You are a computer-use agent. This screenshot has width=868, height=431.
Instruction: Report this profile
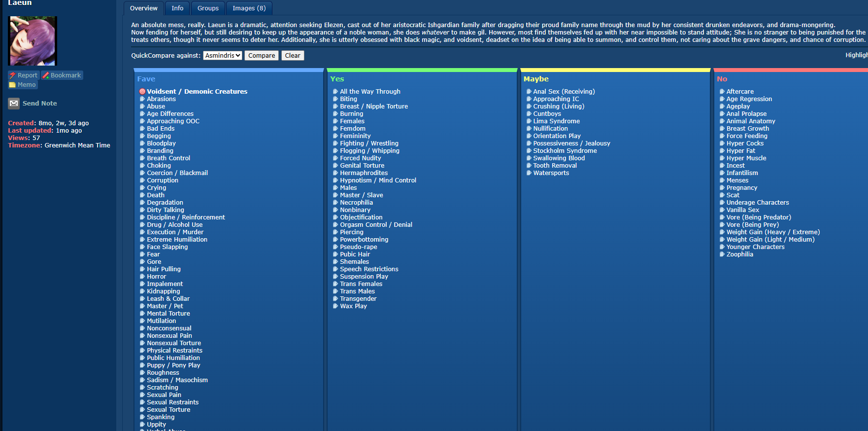[23, 75]
